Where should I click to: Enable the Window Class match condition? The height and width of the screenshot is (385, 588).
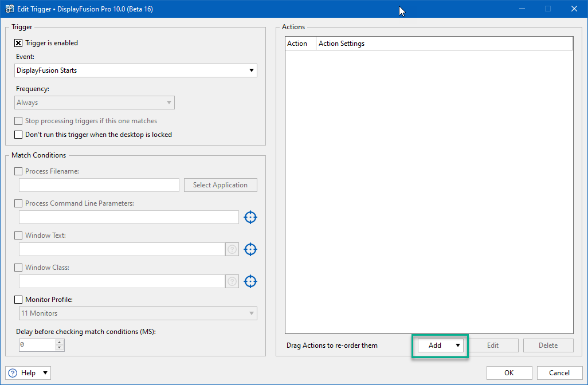18,268
